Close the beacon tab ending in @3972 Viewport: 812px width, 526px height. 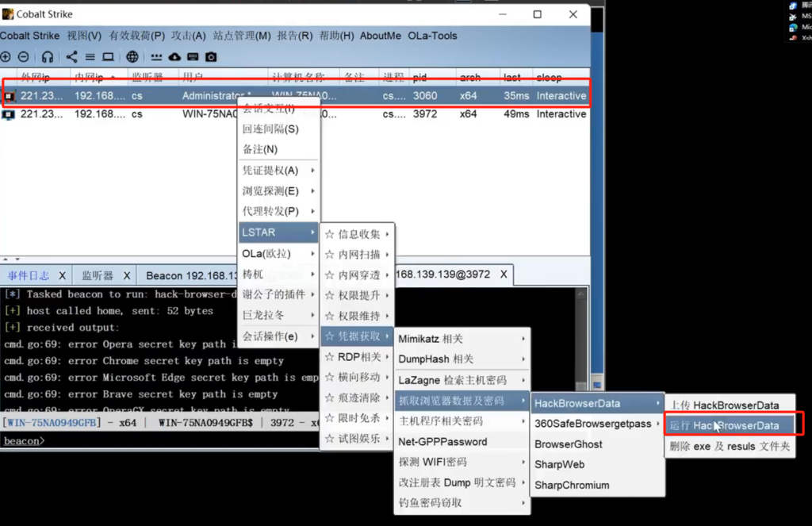point(504,275)
